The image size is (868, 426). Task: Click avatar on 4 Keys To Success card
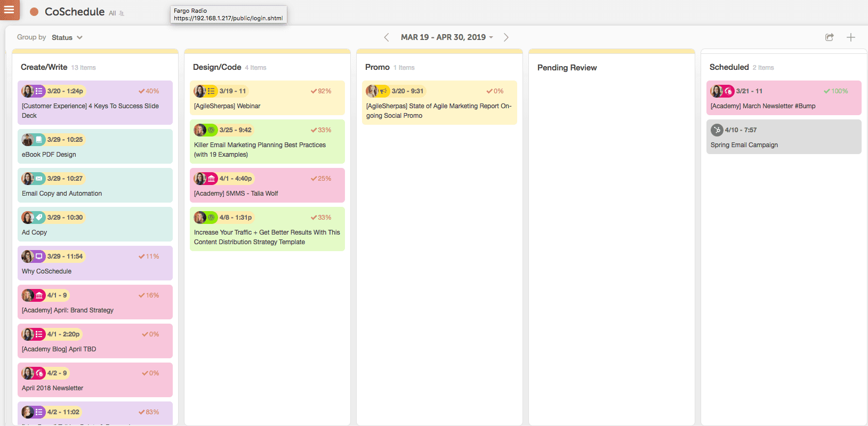click(x=28, y=91)
